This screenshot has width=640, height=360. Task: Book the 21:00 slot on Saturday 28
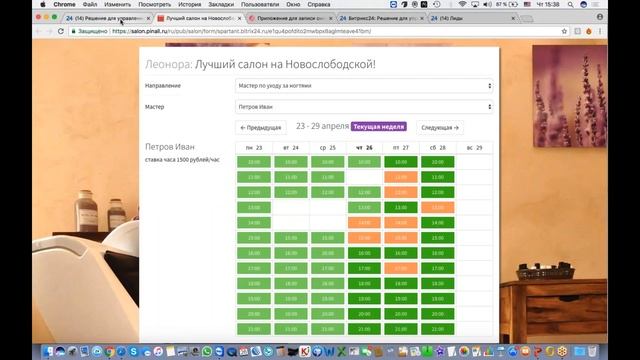[438, 329]
